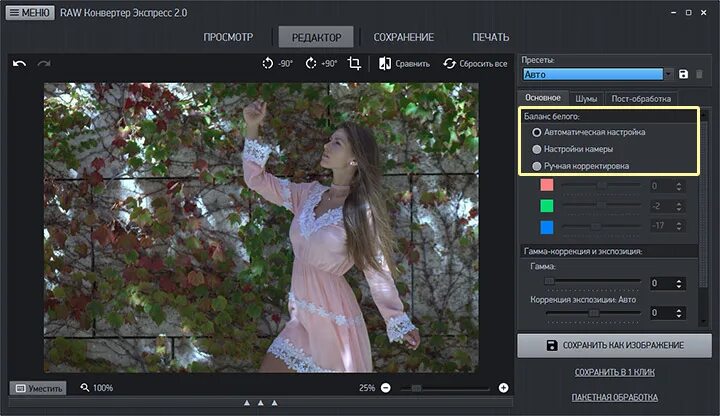Click the blue channel value stepper

click(x=679, y=225)
